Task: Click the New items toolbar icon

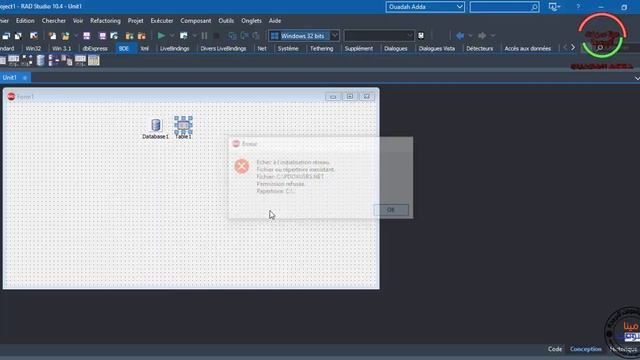Action: pyautogui.click(x=52, y=36)
